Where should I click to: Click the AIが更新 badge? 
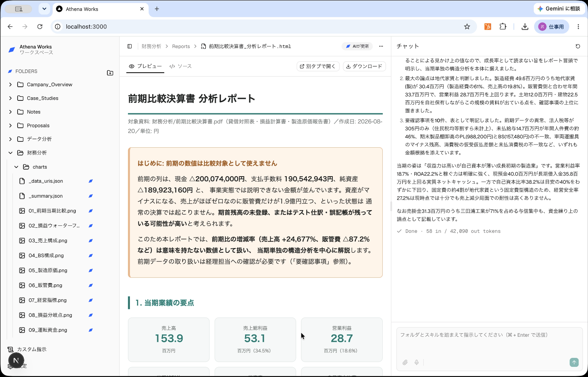tap(357, 46)
